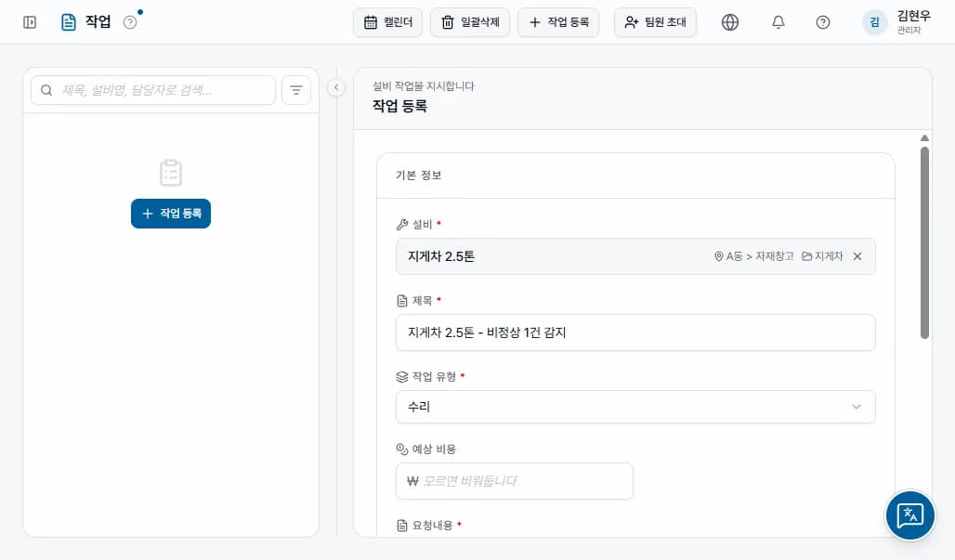Open the notifications bell

778,22
